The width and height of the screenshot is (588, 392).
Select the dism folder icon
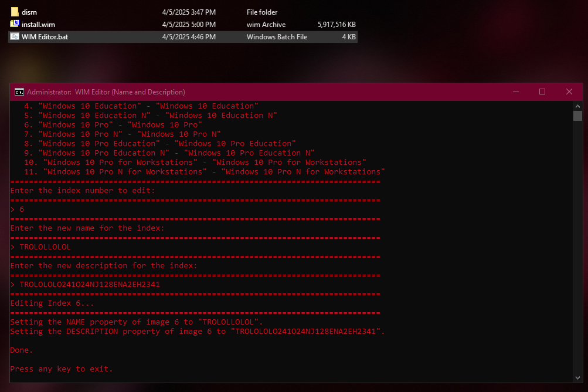click(x=15, y=12)
